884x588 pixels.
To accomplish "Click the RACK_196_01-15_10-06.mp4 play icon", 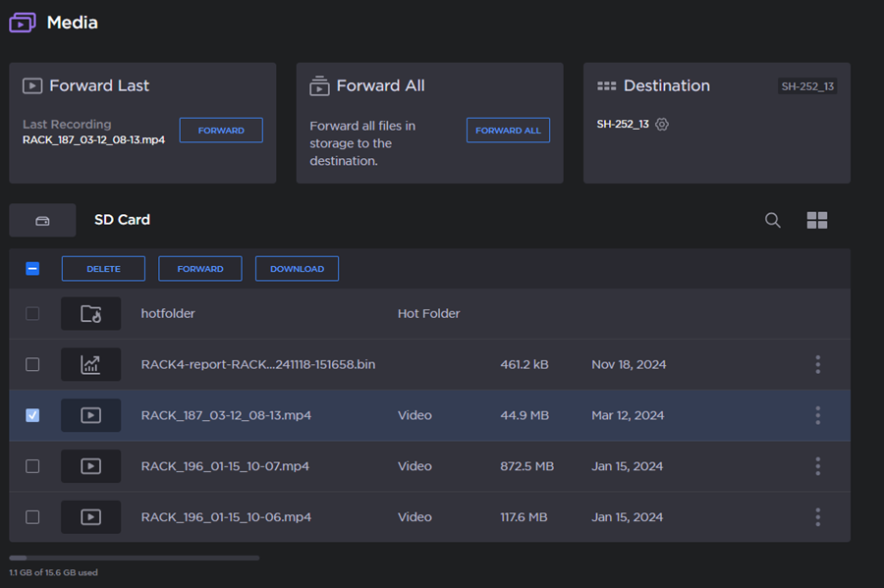I will [90, 517].
